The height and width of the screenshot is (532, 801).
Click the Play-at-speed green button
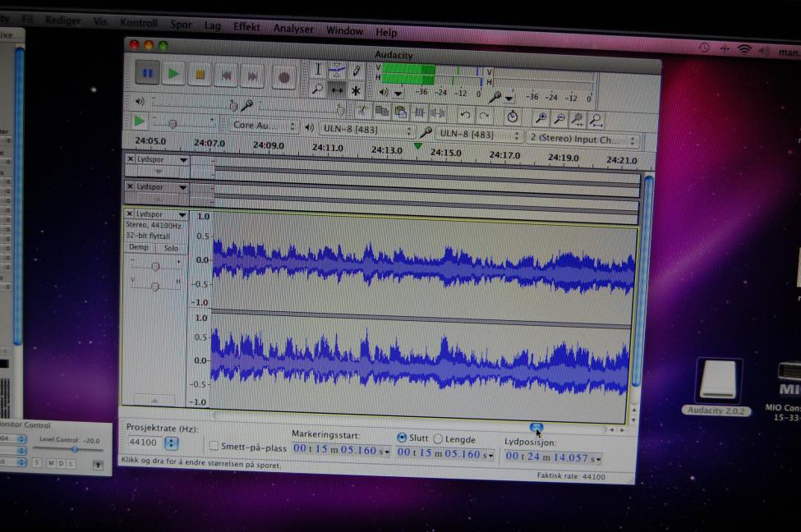pyautogui.click(x=139, y=121)
